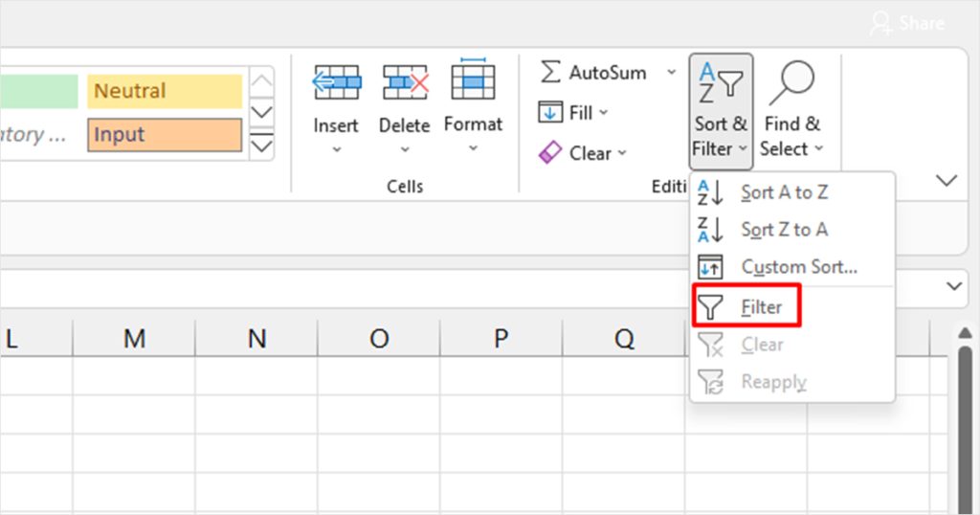Click the Insert cells icon
The image size is (980, 515).
pyautogui.click(x=336, y=84)
